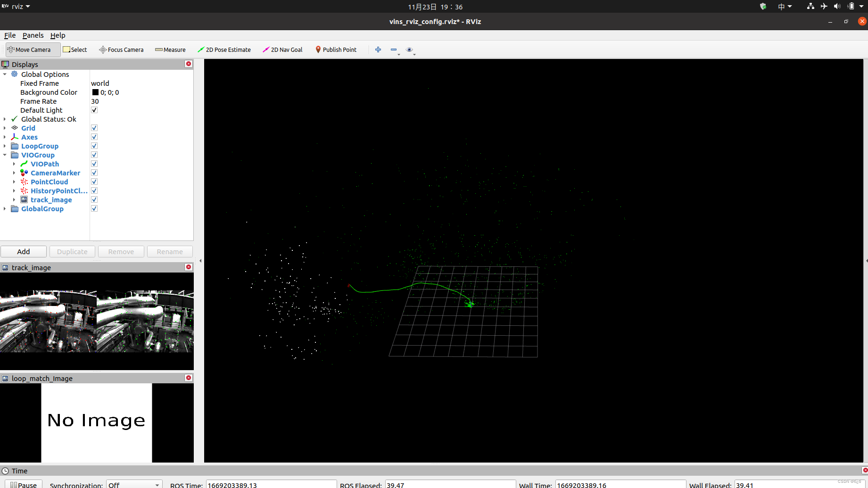Collapse the VIOGroup tree node
The image size is (868, 488).
(5, 155)
